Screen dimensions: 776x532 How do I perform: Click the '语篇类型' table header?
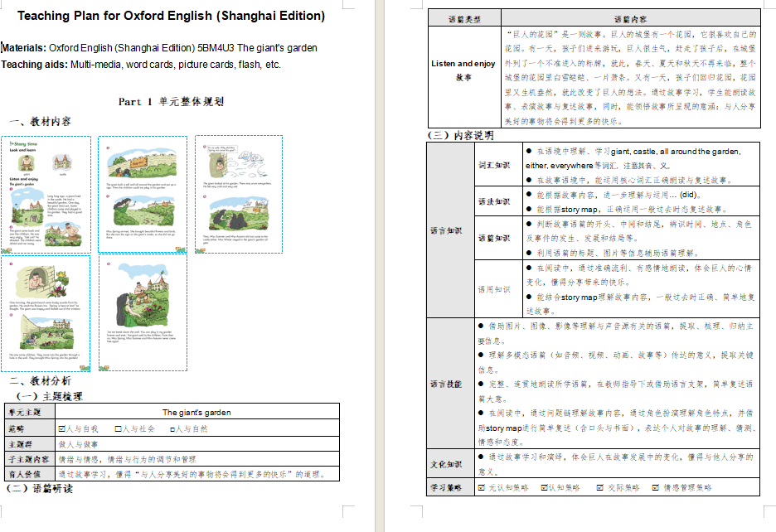(464, 19)
